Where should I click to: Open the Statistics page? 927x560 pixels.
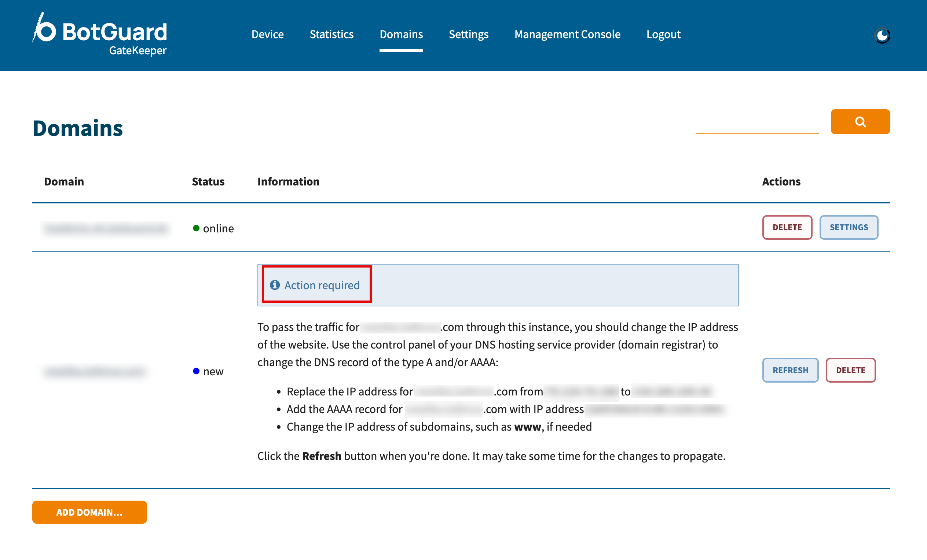(331, 34)
